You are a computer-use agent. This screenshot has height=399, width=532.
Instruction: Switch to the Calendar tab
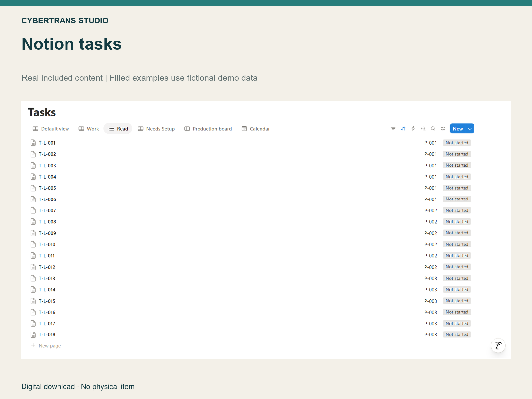click(x=256, y=129)
